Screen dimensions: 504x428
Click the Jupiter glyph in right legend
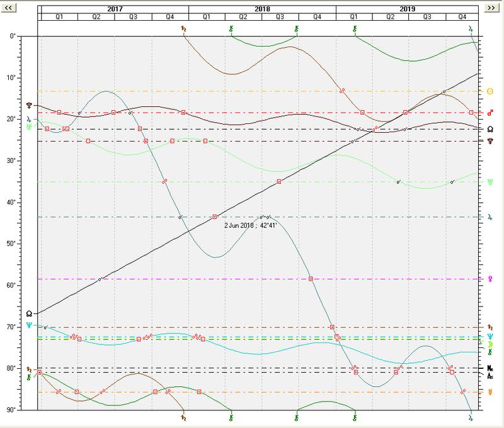click(x=490, y=217)
